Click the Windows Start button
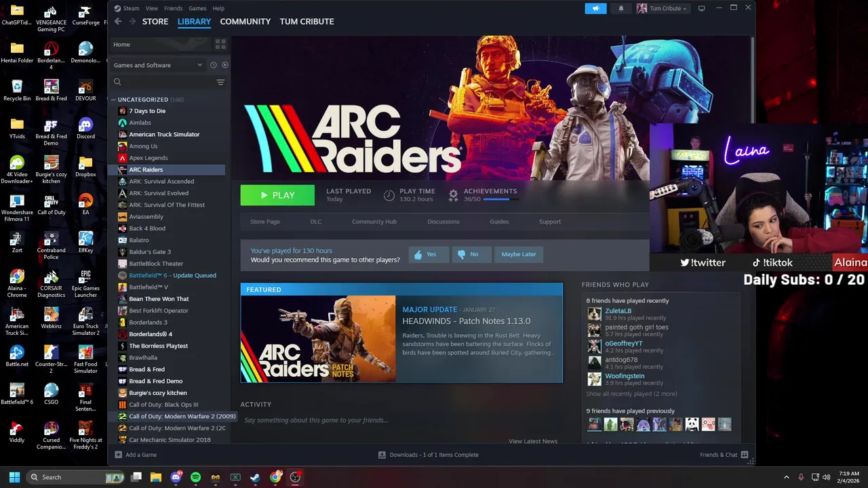The height and width of the screenshot is (488, 868). point(14,477)
